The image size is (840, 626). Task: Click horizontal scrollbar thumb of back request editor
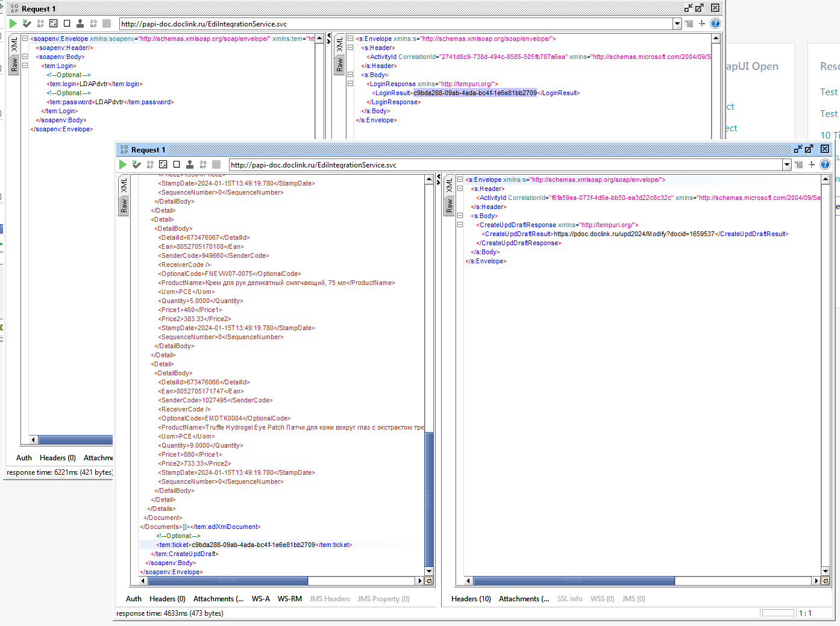point(75,440)
